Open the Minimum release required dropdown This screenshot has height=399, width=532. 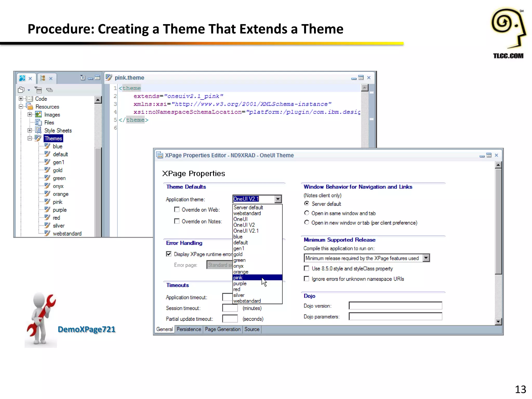(x=426, y=258)
